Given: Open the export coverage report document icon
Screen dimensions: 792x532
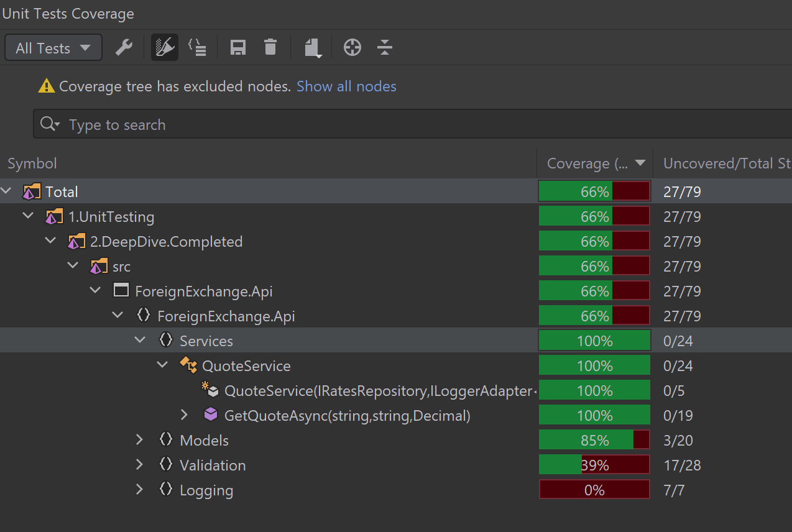Looking at the screenshot, I should tap(312, 48).
